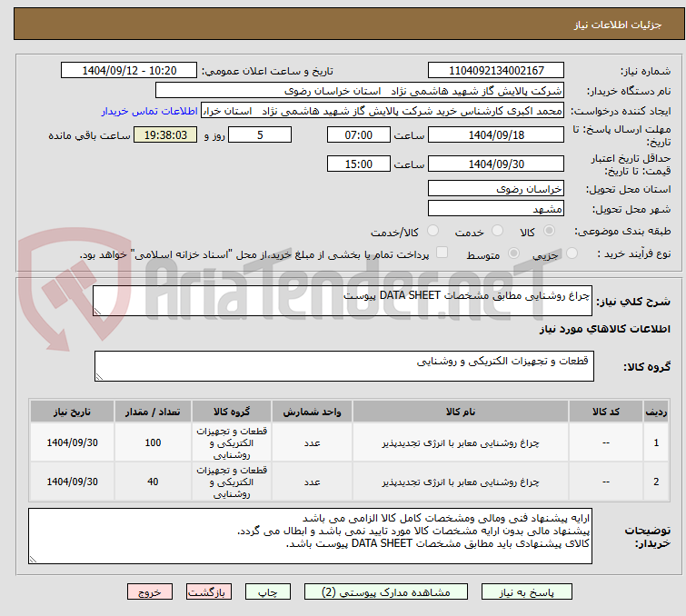
Task: Click the ایجاد کننده درخواست field
Action: 383,111
